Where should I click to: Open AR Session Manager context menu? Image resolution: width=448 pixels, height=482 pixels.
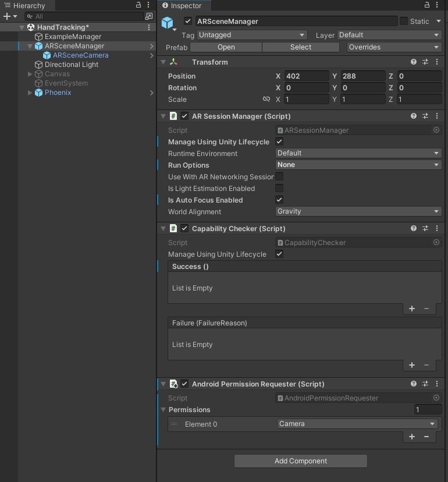tap(437, 116)
